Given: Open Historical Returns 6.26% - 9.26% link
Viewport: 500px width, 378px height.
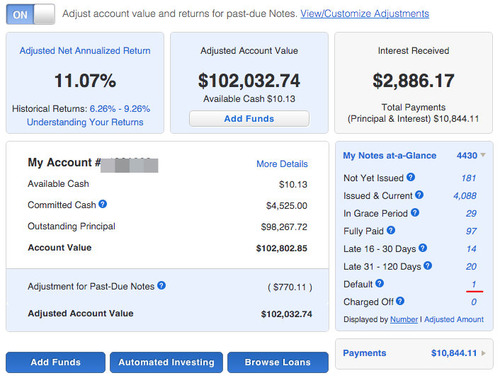Looking at the screenshot, I should point(120,109).
